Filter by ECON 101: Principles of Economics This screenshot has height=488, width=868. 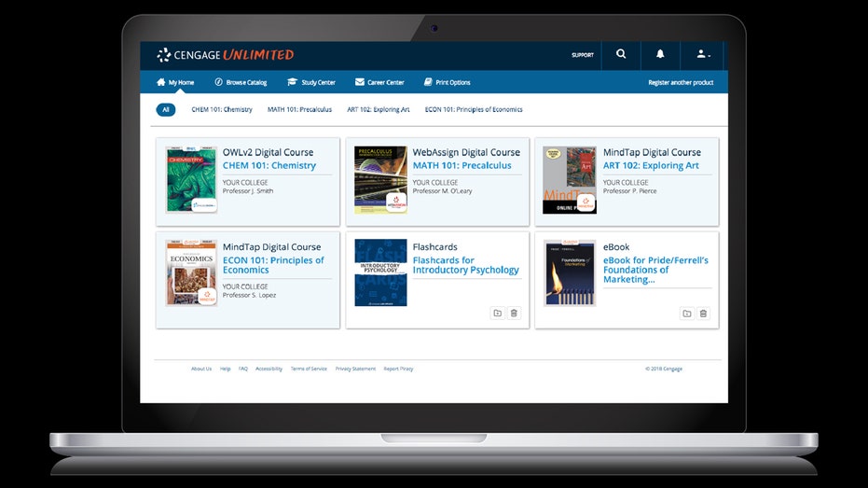tap(474, 109)
